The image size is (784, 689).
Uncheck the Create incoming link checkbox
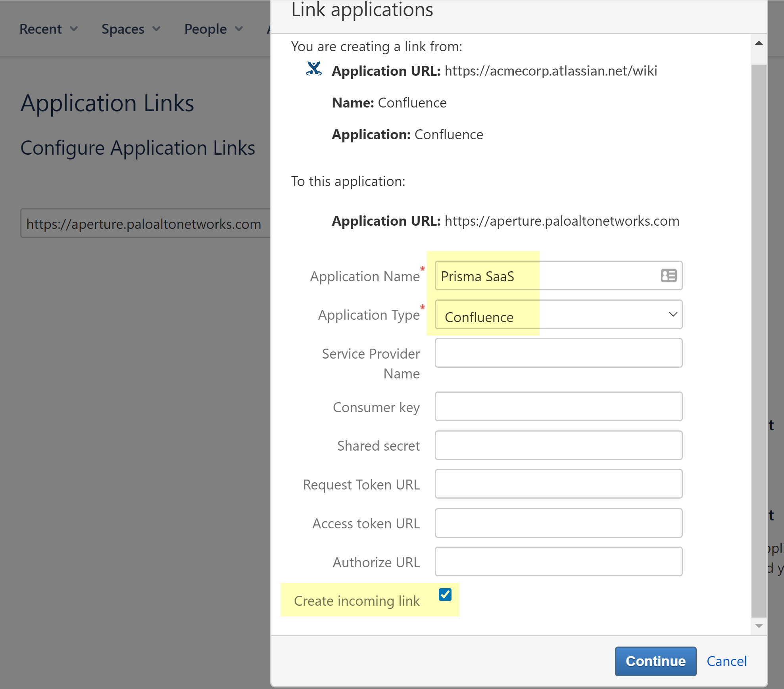446,595
